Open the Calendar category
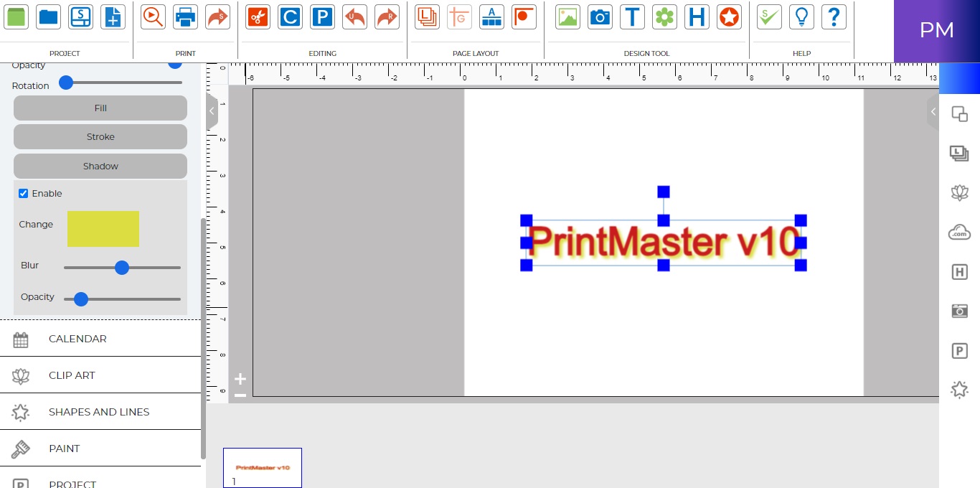Image resolution: width=980 pixels, height=488 pixels. click(100, 339)
